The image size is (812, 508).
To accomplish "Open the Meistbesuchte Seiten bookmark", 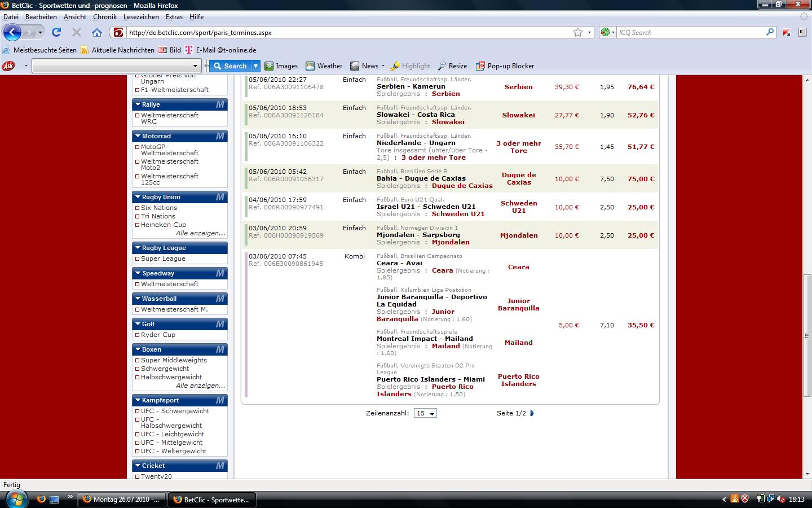I will tap(39, 50).
